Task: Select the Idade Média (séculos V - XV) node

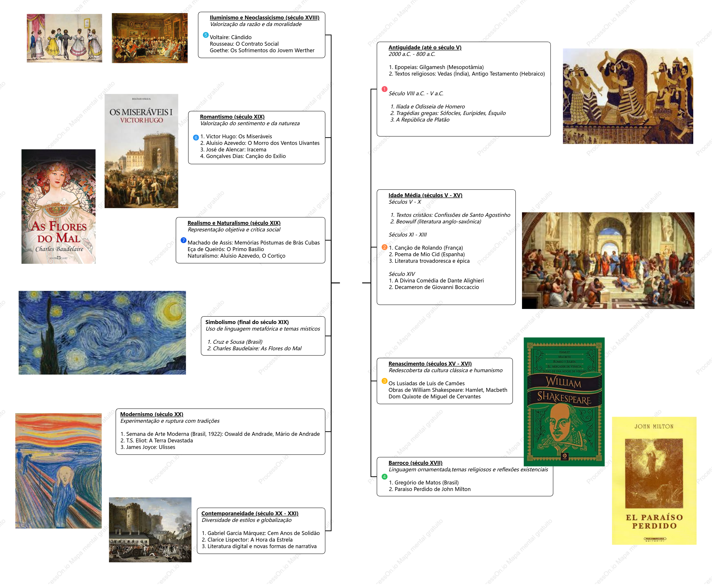Action: coord(446,247)
